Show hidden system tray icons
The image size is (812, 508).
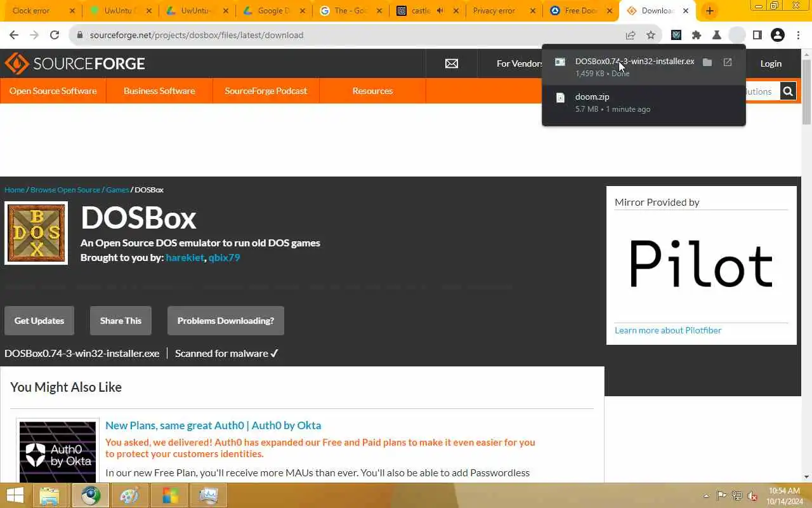pyautogui.click(x=706, y=496)
